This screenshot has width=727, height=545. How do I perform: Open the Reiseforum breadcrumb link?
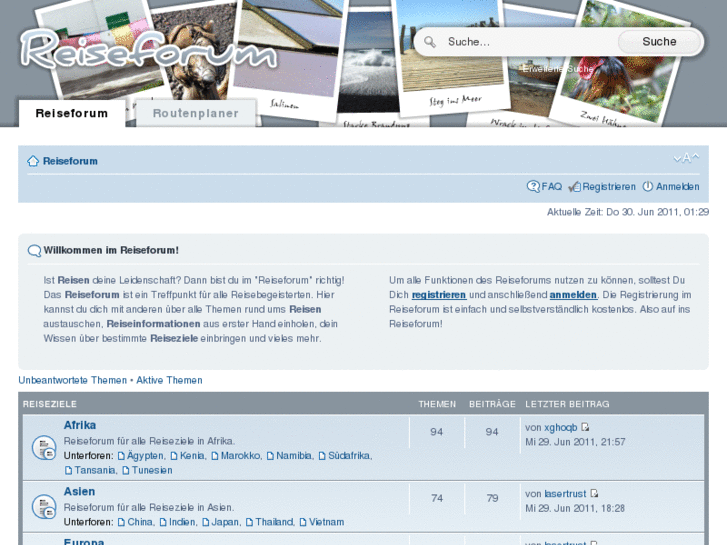point(70,161)
